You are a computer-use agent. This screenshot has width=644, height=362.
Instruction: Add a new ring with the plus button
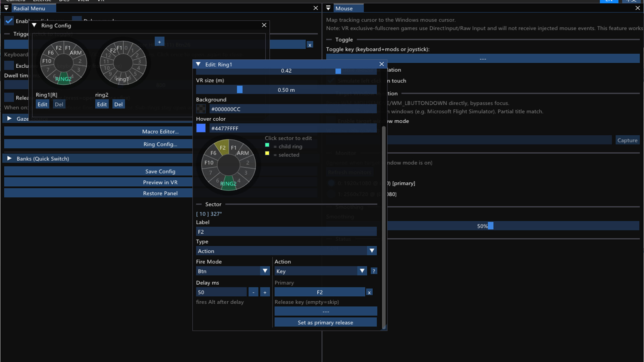[159, 42]
